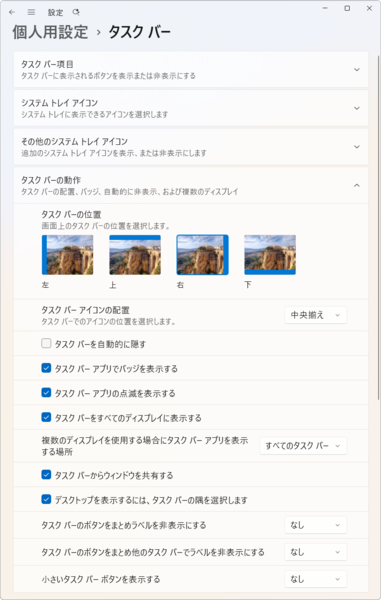Expand the タスク バー項目 section
This screenshot has height=600, width=381.
coord(191,70)
